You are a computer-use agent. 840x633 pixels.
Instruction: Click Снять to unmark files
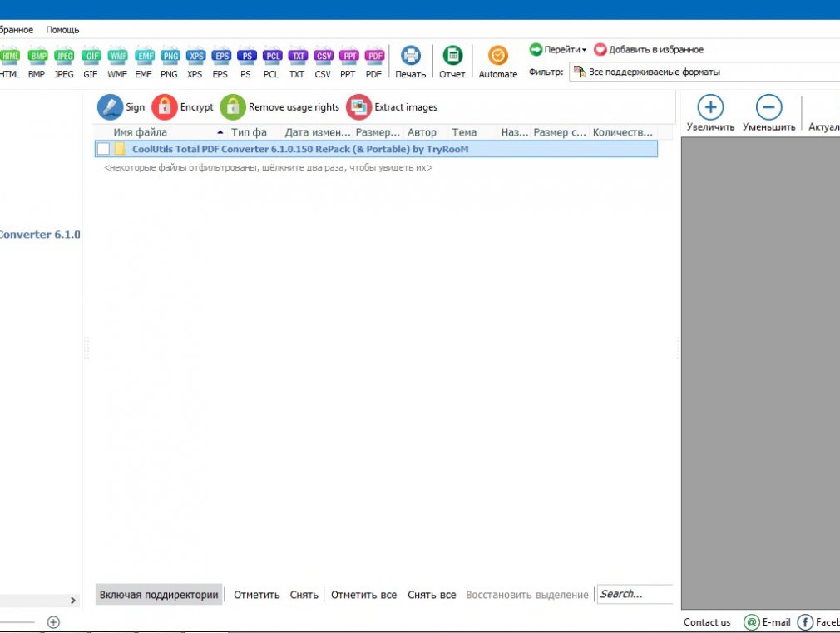(x=304, y=595)
